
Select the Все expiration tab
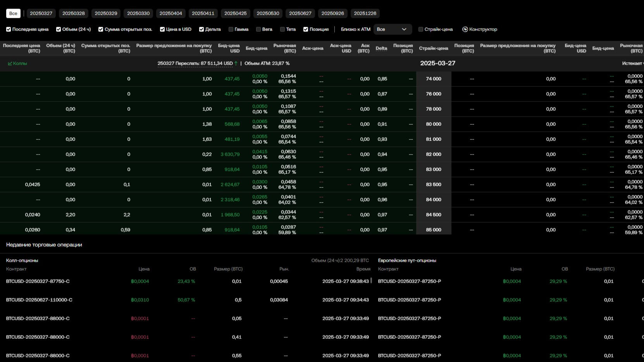click(13, 13)
